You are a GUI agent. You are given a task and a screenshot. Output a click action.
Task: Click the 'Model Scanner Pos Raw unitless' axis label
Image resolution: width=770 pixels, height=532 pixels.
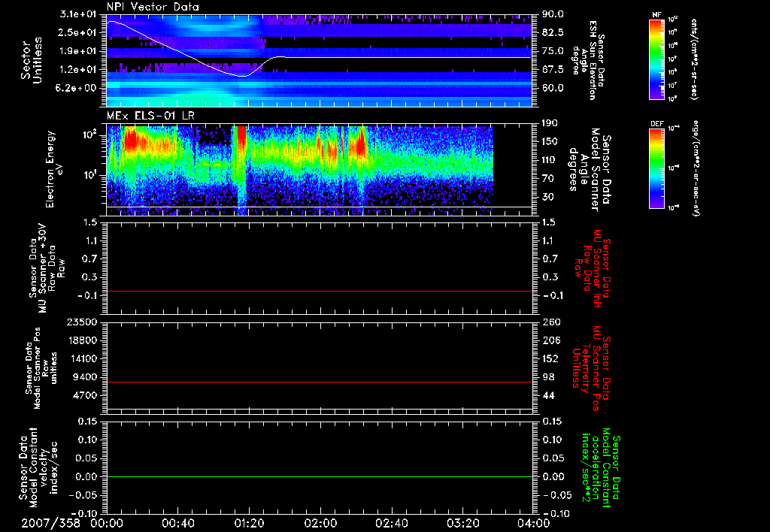42,368
